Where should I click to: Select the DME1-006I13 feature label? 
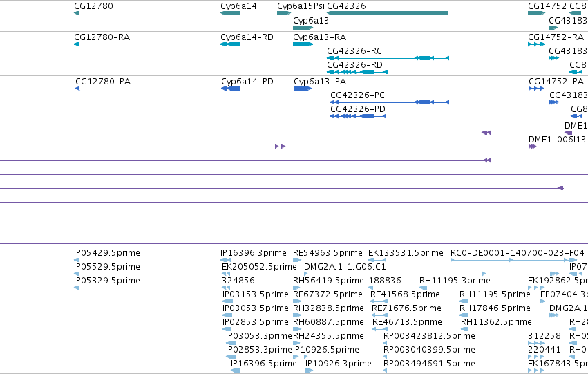[557, 140]
